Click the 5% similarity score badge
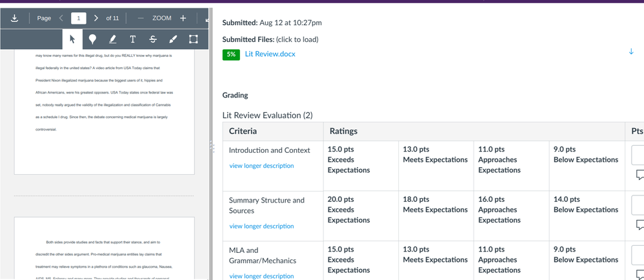The image size is (644, 280). click(x=231, y=54)
